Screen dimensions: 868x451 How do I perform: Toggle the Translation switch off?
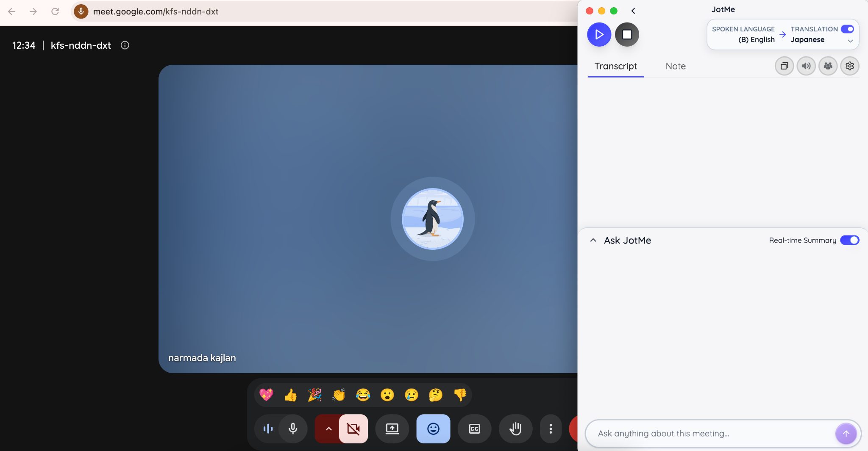[847, 29]
